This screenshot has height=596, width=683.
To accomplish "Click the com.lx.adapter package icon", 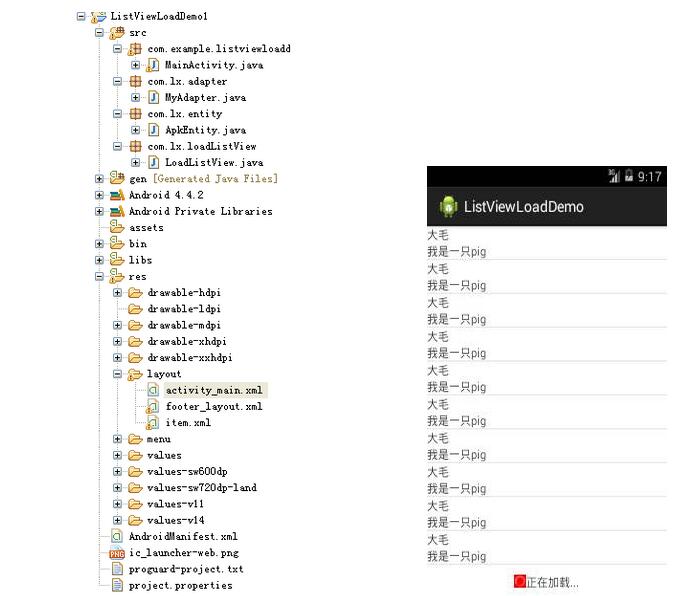I will (x=136, y=81).
